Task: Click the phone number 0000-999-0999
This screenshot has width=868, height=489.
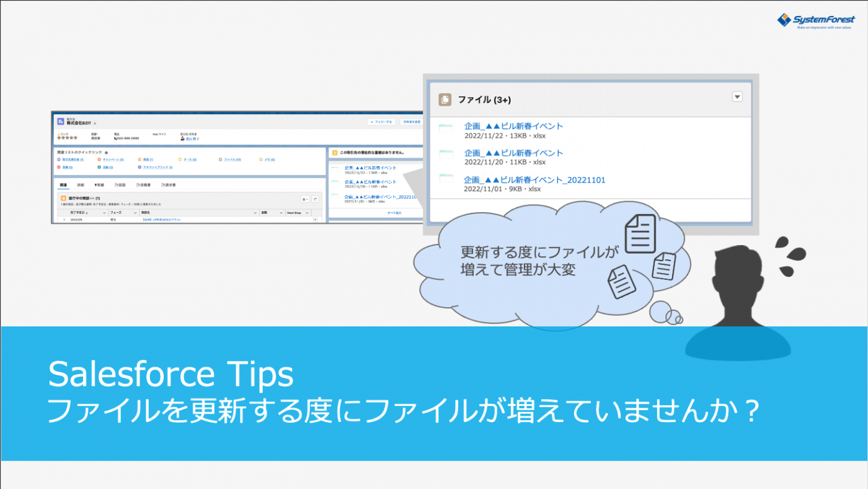Action: [x=127, y=138]
